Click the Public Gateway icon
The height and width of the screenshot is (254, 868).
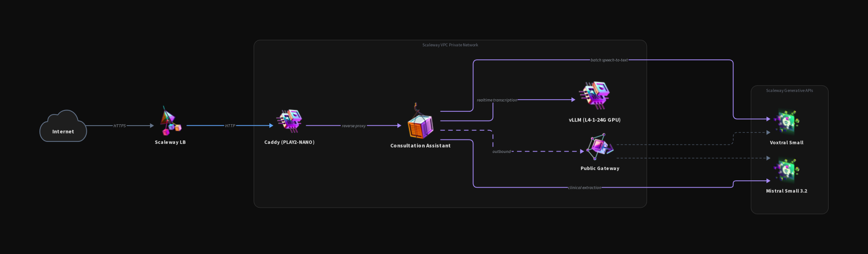pyautogui.click(x=600, y=147)
